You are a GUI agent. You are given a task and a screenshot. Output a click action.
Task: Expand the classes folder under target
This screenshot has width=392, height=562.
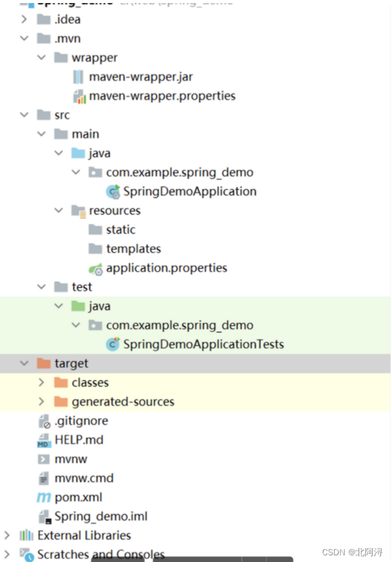(41, 382)
